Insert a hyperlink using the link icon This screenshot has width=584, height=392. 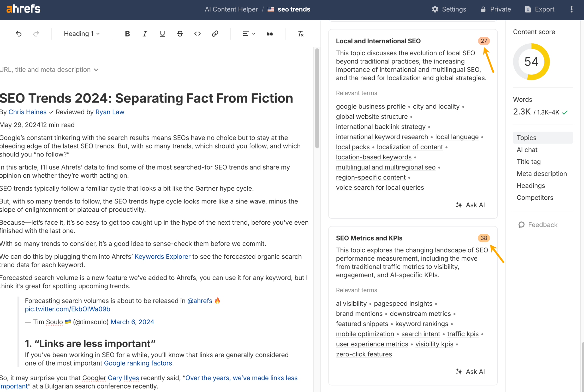click(x=215, y=34)
